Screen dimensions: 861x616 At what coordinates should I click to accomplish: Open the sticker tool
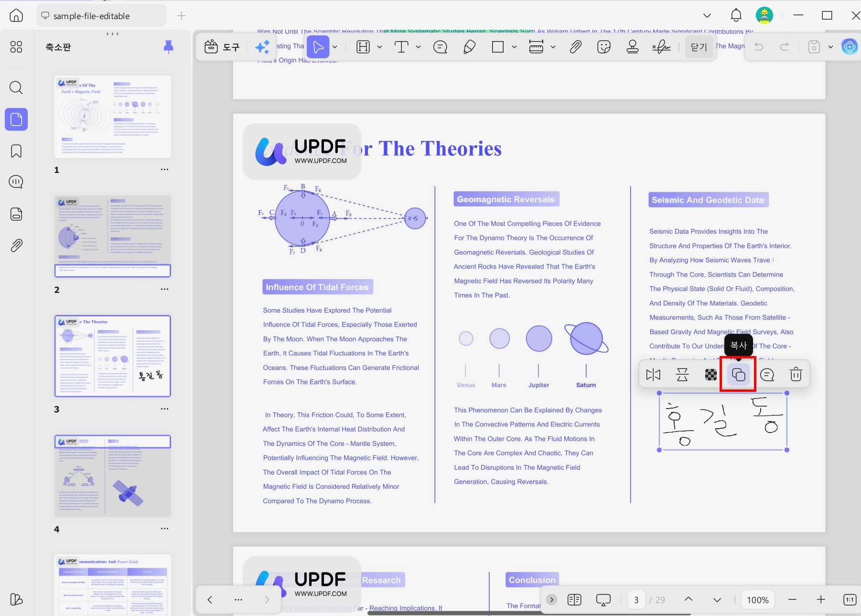pos(604,47)
